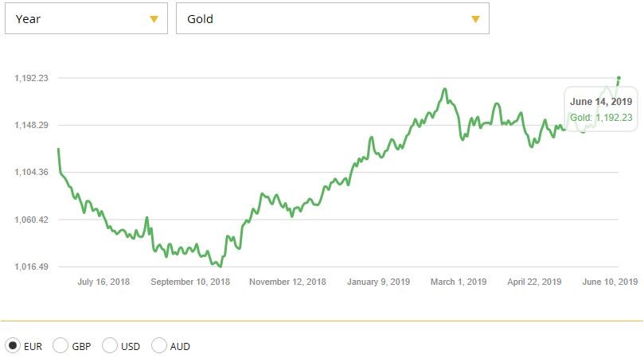Click the Year dropdown arrow icon
This screenshot has width=644, height=358.
154,19
